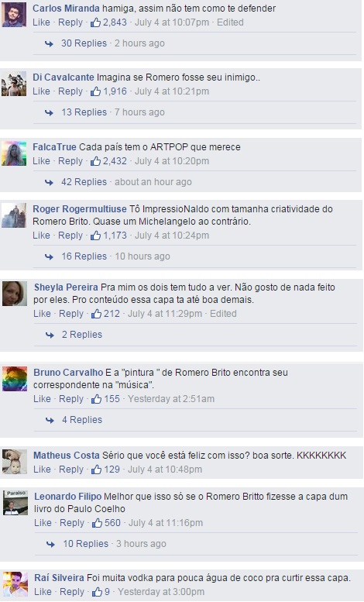Click thumbs-up icon showing 1,173 likes
The width and height of the screenshot is (364, 602).
tap(95, 236)
